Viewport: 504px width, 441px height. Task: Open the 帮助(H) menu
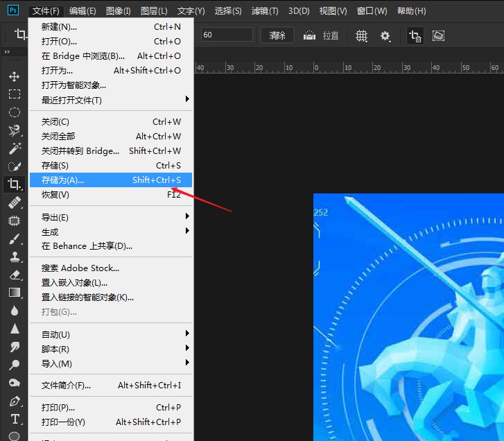click(x=411, y=11)
